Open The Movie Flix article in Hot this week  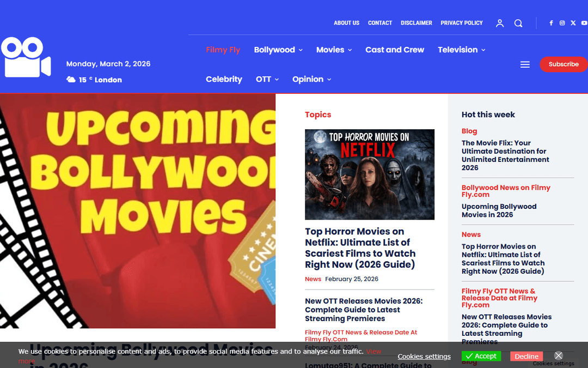tap(505, 155)
